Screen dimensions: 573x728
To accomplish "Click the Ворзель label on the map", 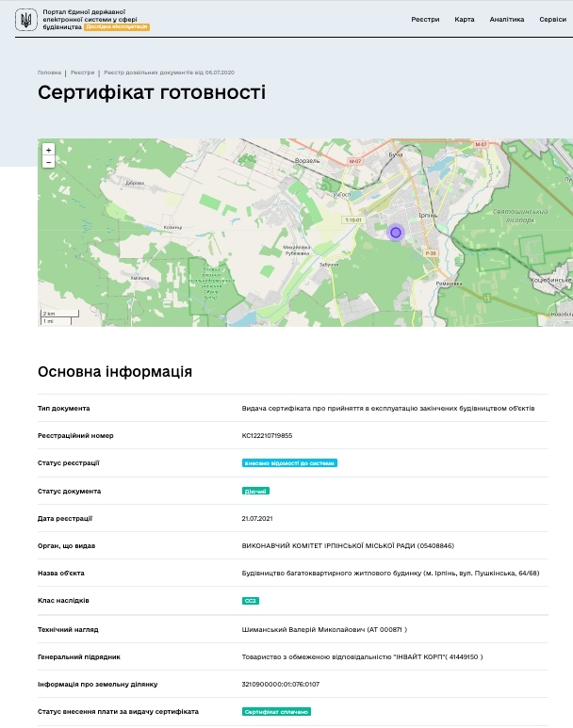I will [307, 161].
